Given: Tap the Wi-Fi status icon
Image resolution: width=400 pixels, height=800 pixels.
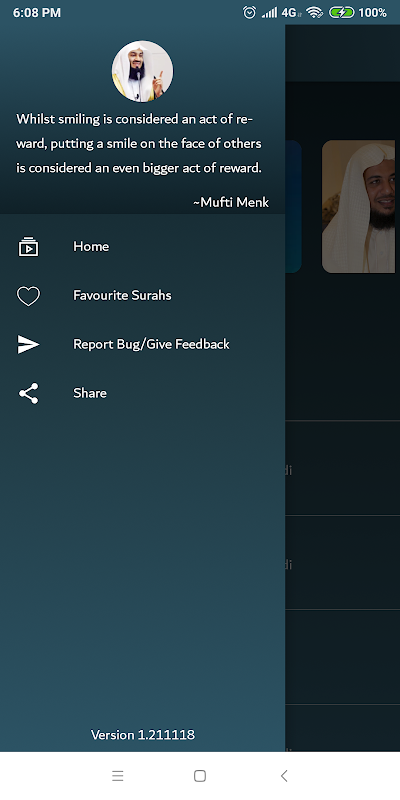Looking at the screenshot, I should tap(315, 13).
